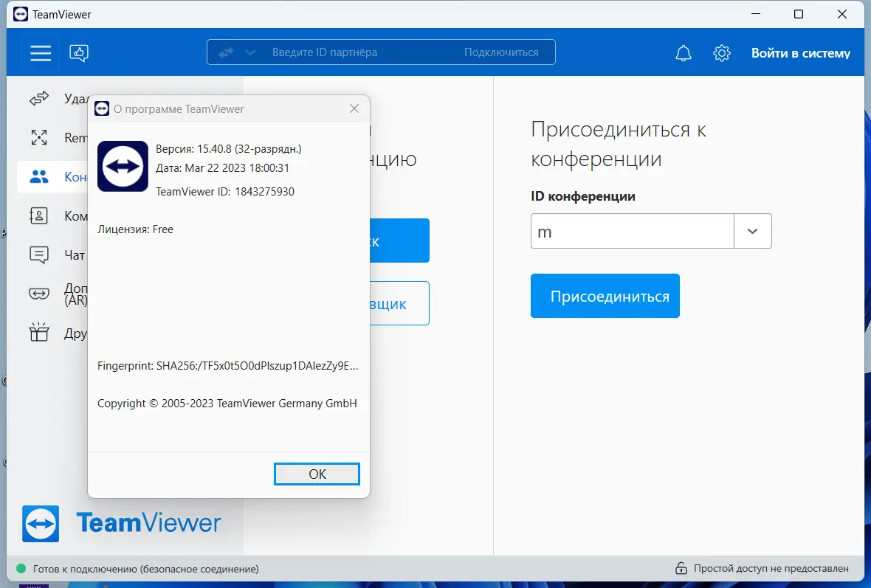Click the build date Mar 22 2023 text
This screenshot has width=871, height=588.
point(222,167)
